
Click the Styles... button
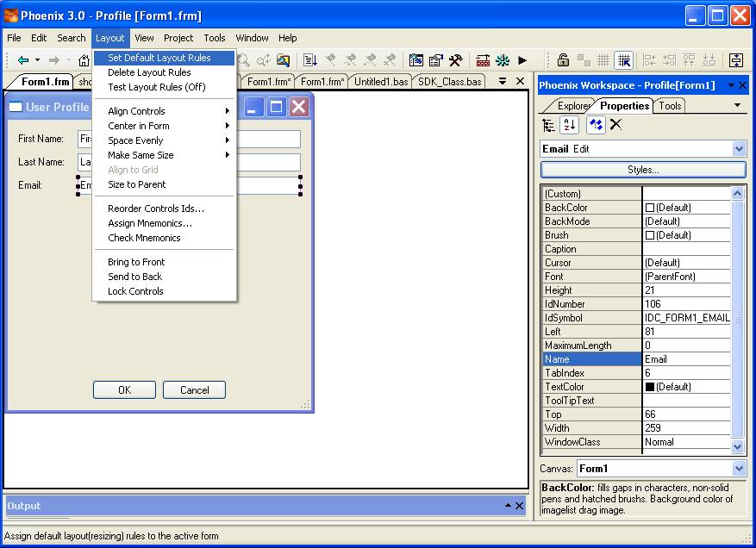pos(643,170)
